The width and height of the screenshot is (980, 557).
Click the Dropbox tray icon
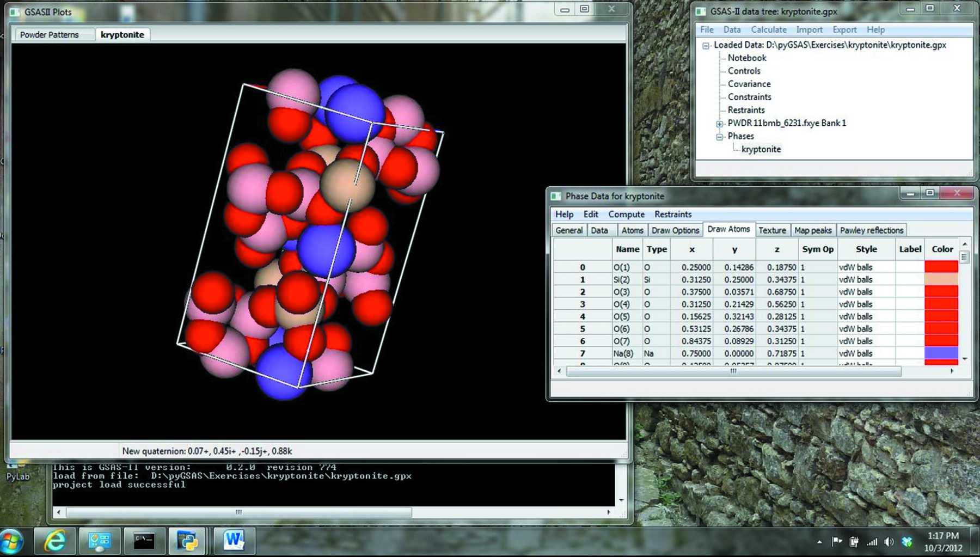tap(907, 542)
